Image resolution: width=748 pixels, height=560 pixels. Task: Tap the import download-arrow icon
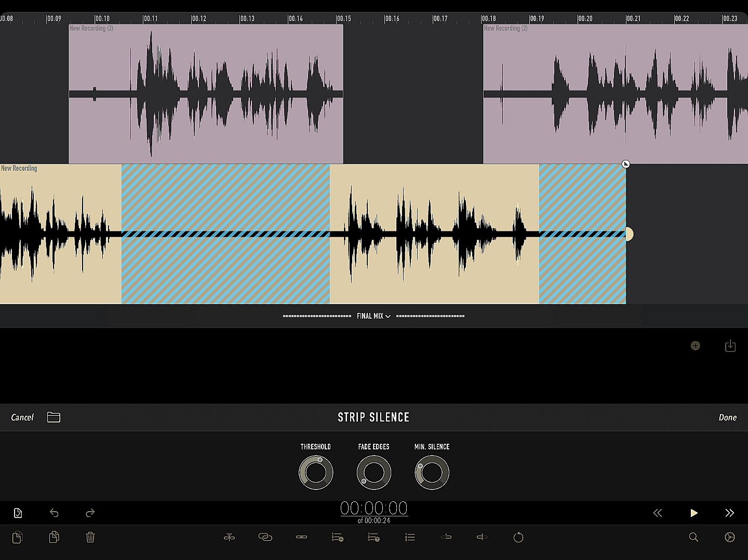coord(730,346)
